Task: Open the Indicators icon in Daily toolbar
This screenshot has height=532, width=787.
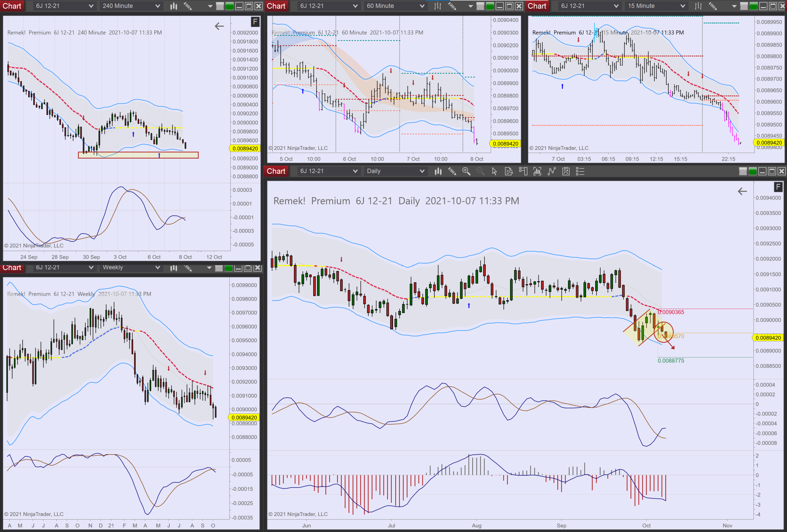Action: 537,171
